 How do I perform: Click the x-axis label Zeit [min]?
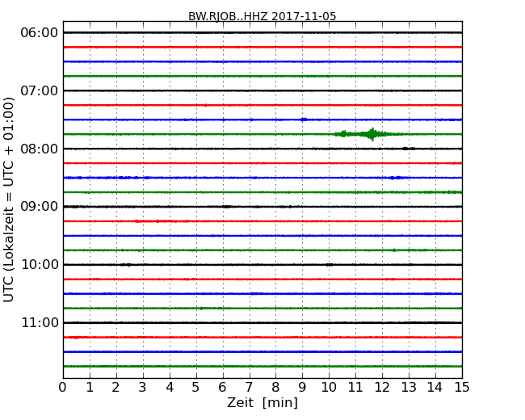(262, 402)
